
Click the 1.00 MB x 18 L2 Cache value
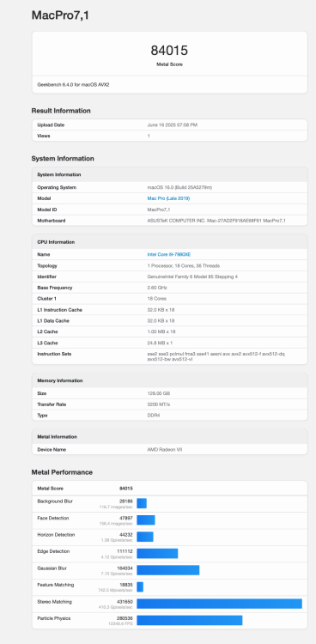(161, 331)
